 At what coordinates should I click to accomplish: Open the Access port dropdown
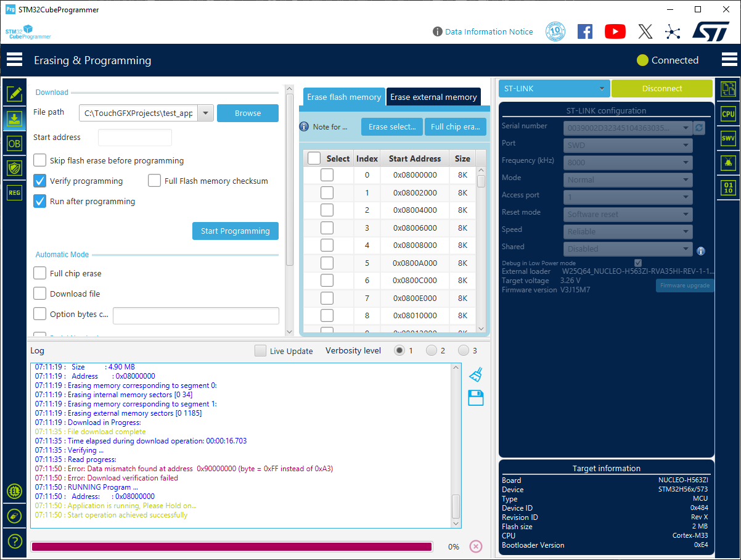(628, 197)
